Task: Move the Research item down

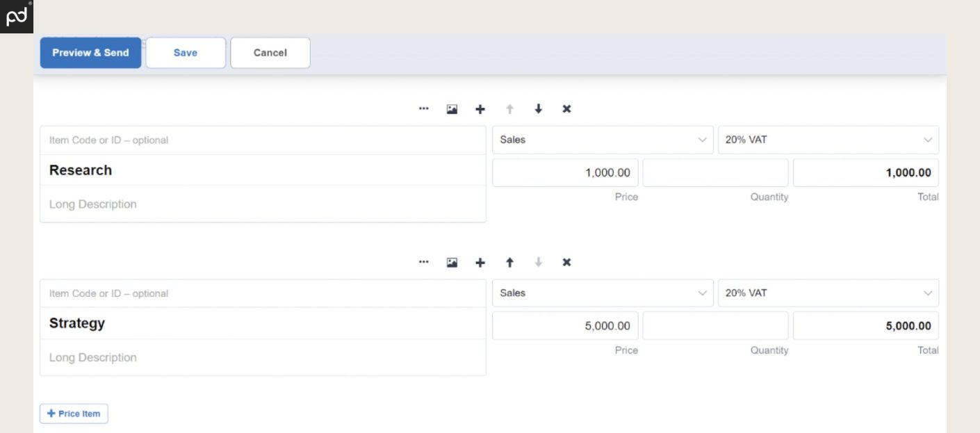Action: (x=538, y=108)
